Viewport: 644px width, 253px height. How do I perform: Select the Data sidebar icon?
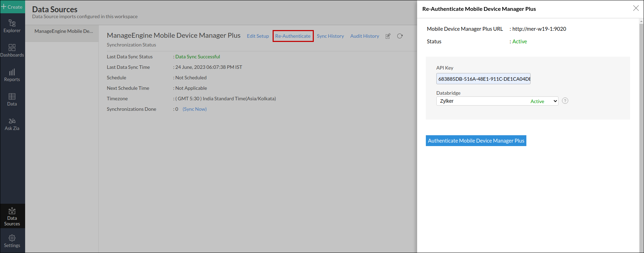click(12, 100)
